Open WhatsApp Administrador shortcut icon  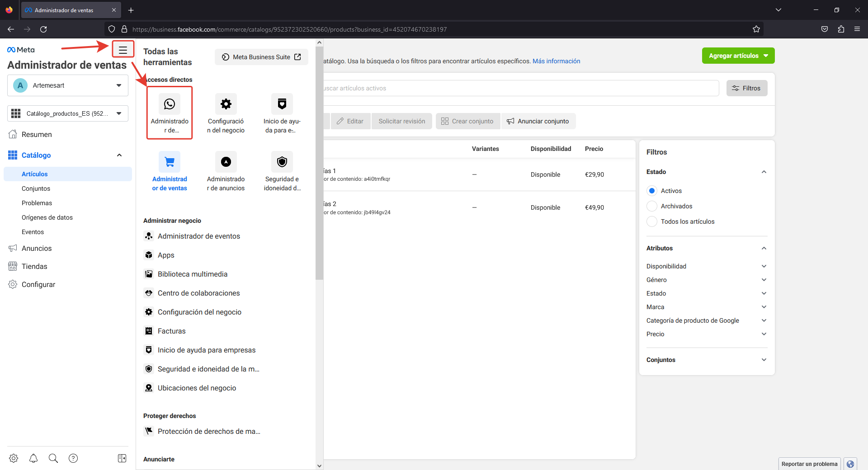[170, 104]
